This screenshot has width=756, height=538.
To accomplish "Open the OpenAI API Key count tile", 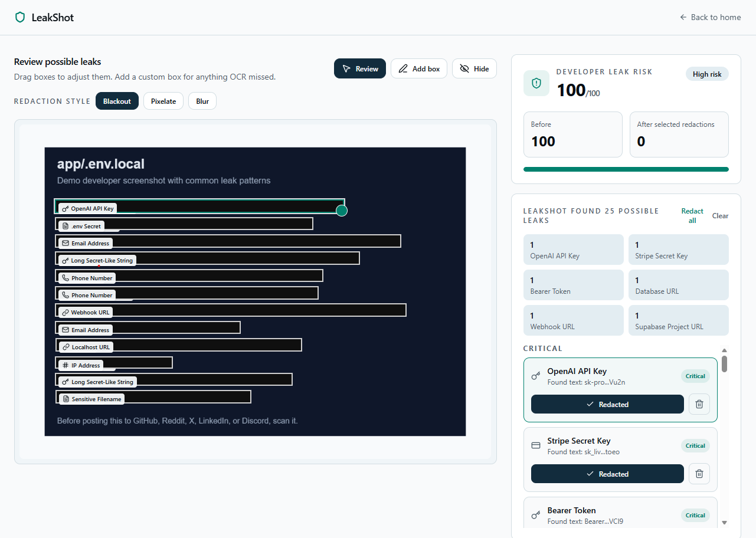I will [573, 250].
